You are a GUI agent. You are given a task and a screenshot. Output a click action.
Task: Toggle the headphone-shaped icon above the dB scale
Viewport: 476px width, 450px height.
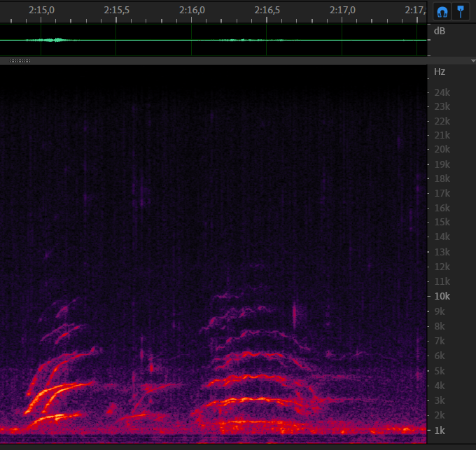coord(442,10)
